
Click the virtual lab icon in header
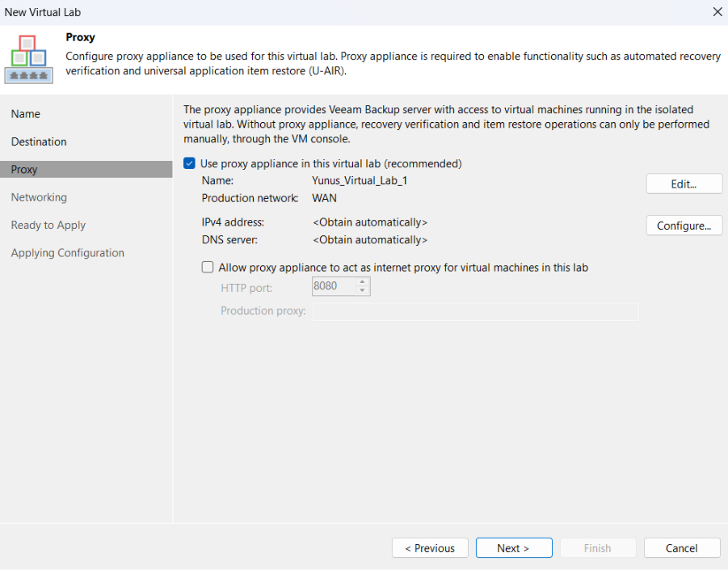pyautogui.click(x=29, y=59)
